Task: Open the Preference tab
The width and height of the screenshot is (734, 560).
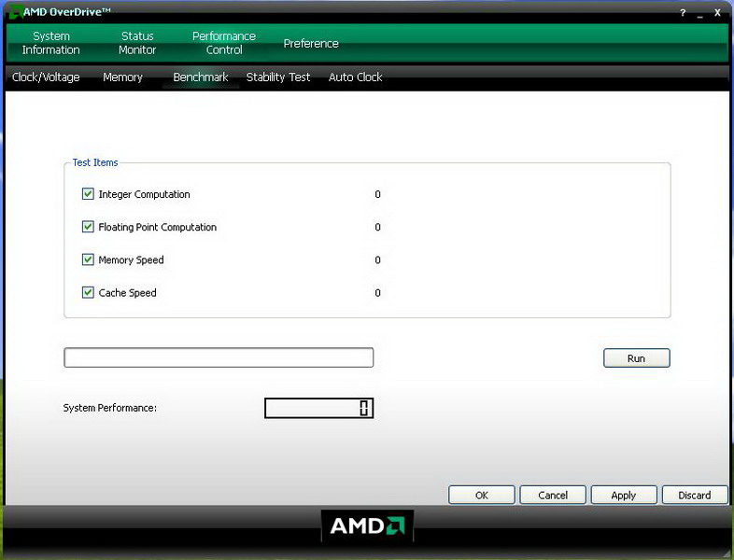Action: (x=311, y=44)
